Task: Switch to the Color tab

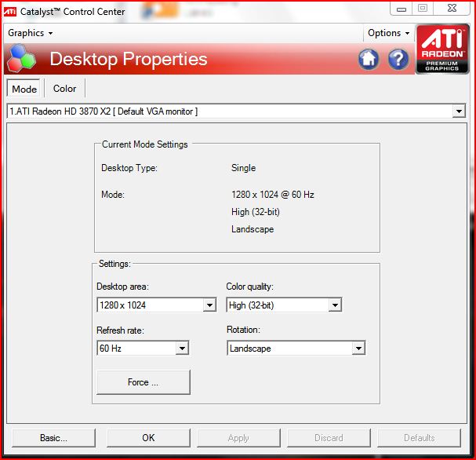Action: [64, 89]
